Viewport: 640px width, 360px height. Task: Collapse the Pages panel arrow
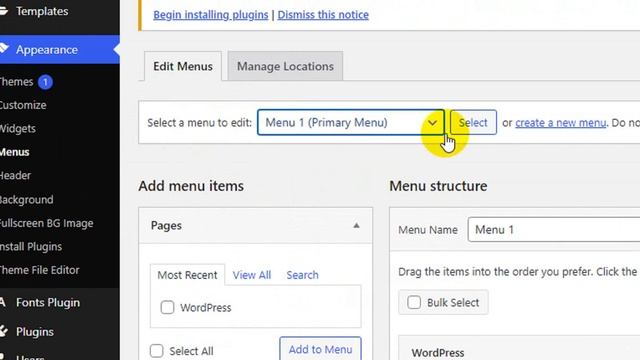356,226
